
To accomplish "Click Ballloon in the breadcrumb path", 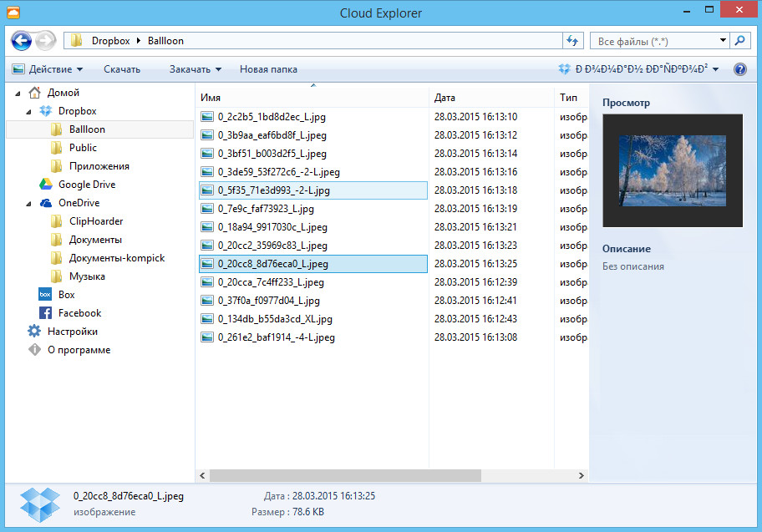I will 165,41.
